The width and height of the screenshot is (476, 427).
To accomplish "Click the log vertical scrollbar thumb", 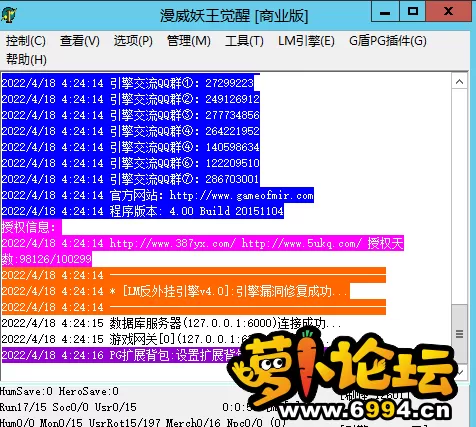I will 460,333.
